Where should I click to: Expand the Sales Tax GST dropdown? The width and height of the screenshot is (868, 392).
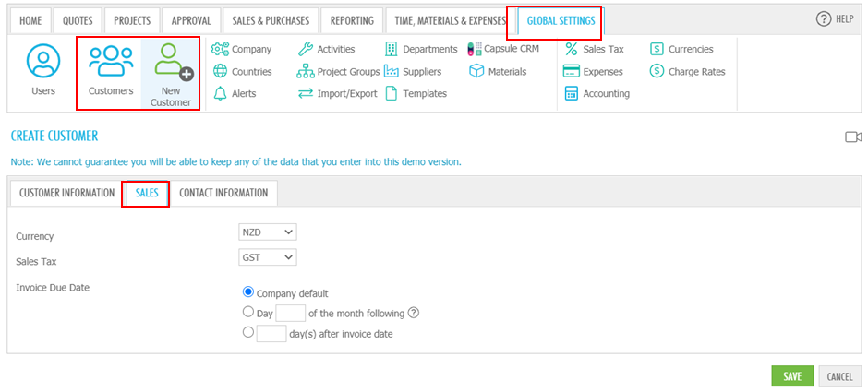point(268,257)
